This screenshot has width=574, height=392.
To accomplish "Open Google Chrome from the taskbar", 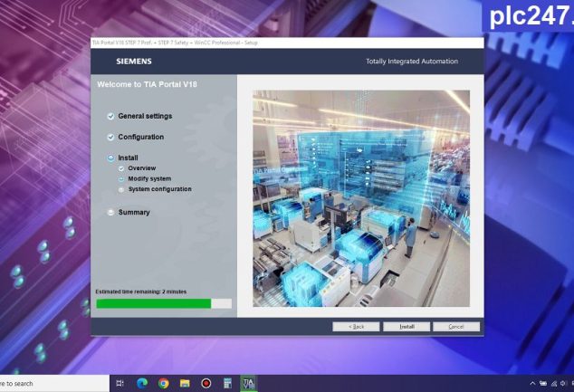I will click(163, 383).
